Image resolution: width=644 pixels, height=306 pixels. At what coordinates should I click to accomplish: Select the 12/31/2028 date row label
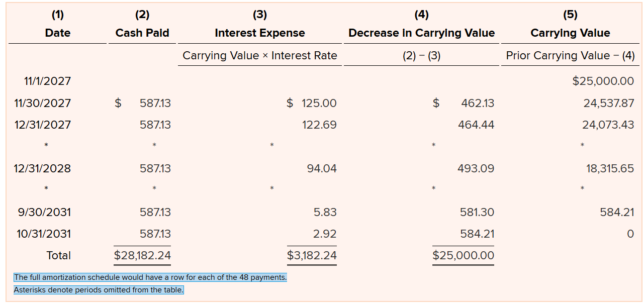[x=42, y=168]
